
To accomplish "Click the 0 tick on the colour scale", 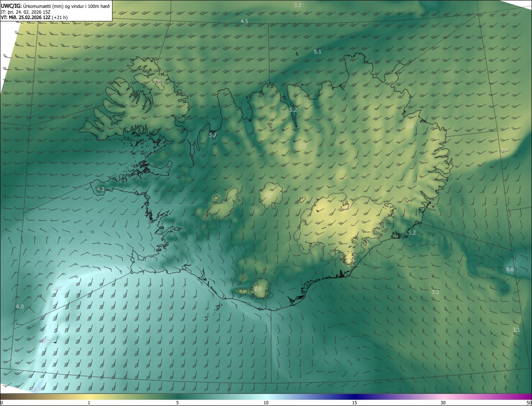I will [2, 403].
